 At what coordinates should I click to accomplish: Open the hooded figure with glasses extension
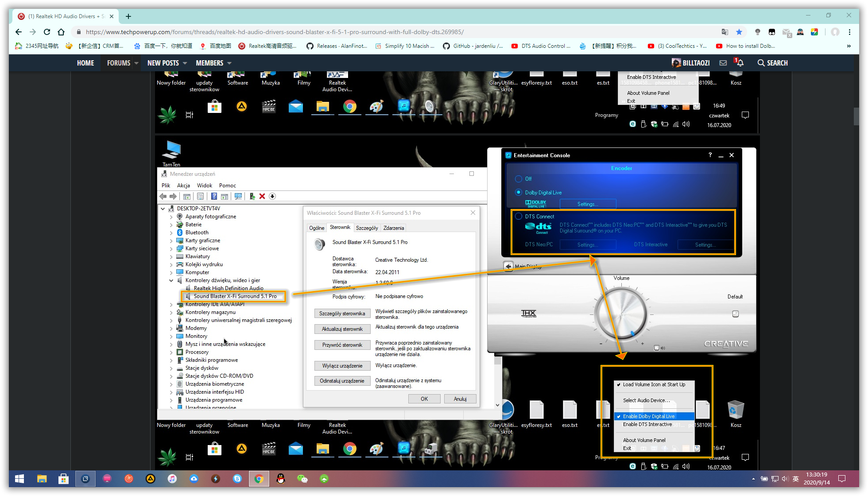pos(800,32)
